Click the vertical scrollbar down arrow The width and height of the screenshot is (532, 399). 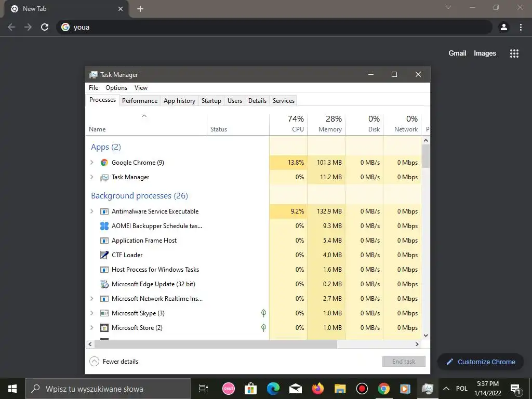pyautogui.click(x=426, y=336)
